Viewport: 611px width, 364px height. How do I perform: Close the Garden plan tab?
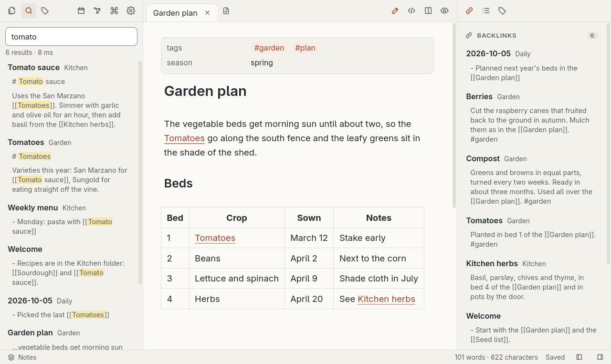point(208,13)
